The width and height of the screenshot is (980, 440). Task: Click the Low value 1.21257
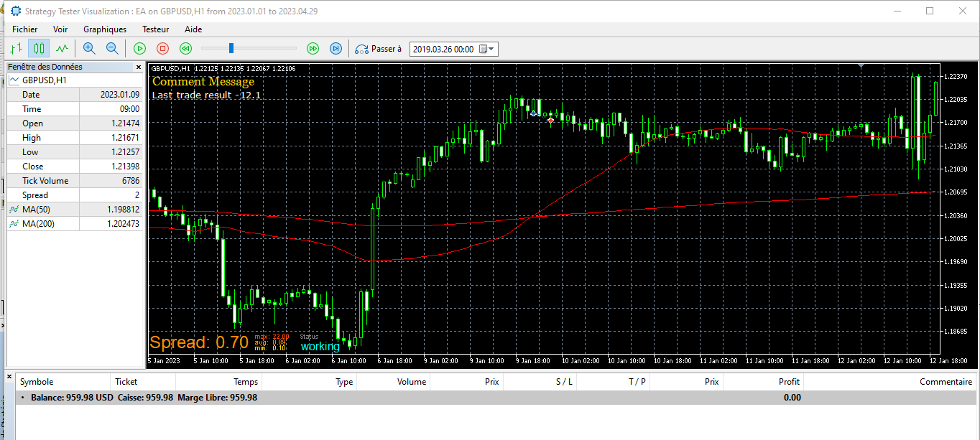pyautogui.click(x=125, y=152)
